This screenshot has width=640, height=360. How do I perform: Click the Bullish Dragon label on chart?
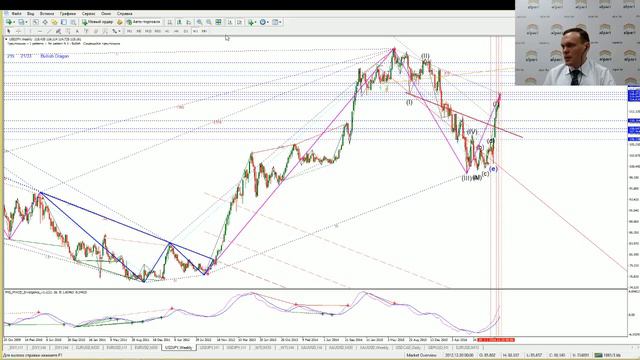(x=55, y=56)
